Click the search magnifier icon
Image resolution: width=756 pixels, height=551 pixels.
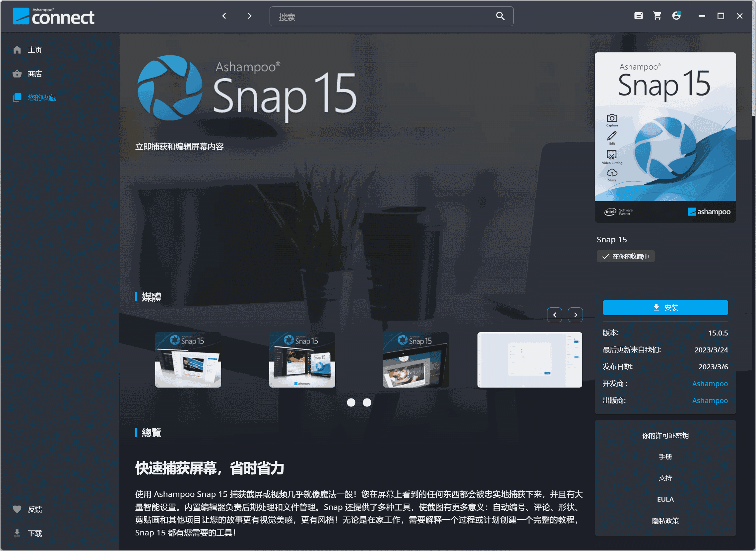point(500,16)
